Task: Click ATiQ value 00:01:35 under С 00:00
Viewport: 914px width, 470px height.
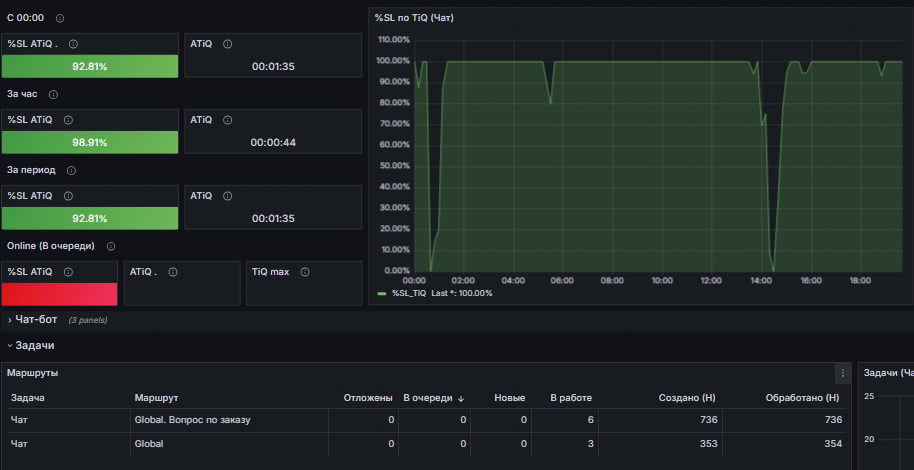Action: coord(273,66)
